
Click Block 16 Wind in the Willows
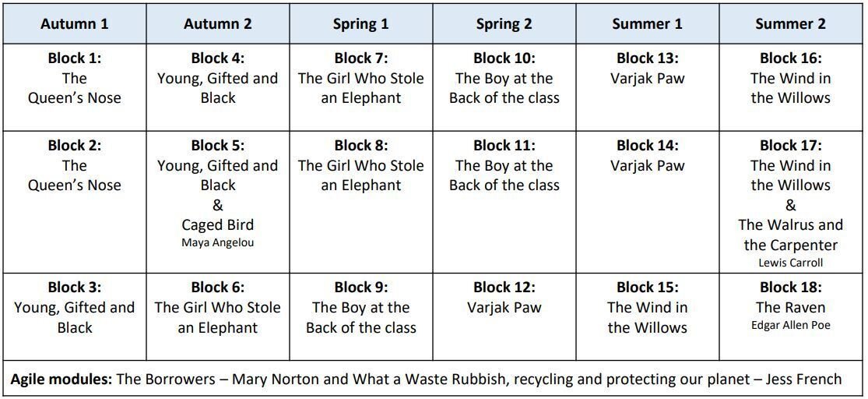click(x=790, y=87)
